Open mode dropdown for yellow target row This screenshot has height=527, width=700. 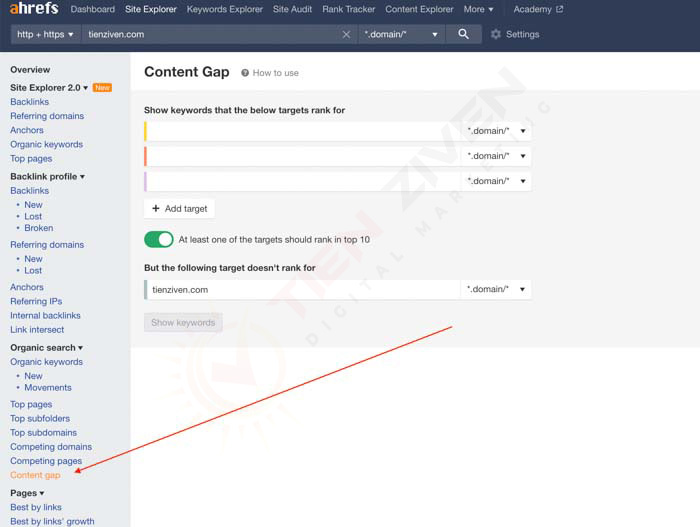496,131
